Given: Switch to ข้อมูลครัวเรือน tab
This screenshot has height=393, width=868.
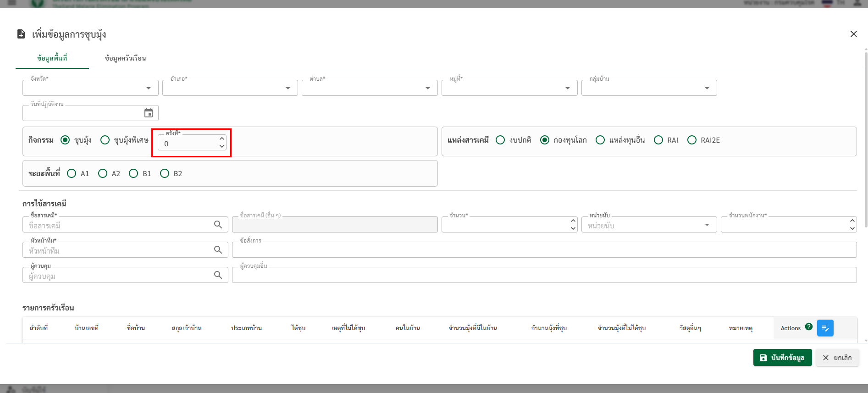Looking at the screenshot, I should click(126, 58).
